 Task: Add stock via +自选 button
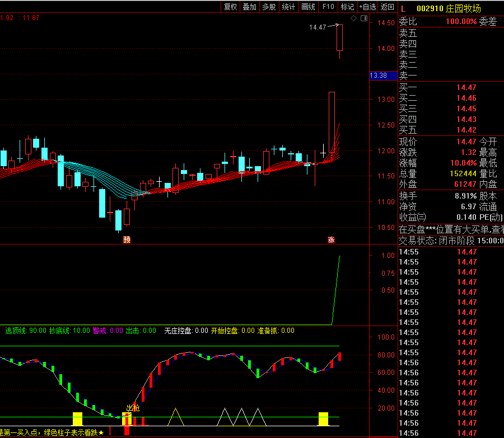point(367,7)
